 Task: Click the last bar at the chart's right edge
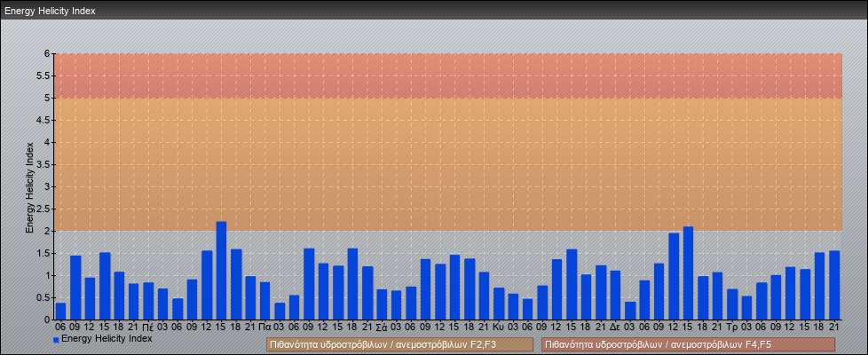pyautogui.click(x=834, y=285)
